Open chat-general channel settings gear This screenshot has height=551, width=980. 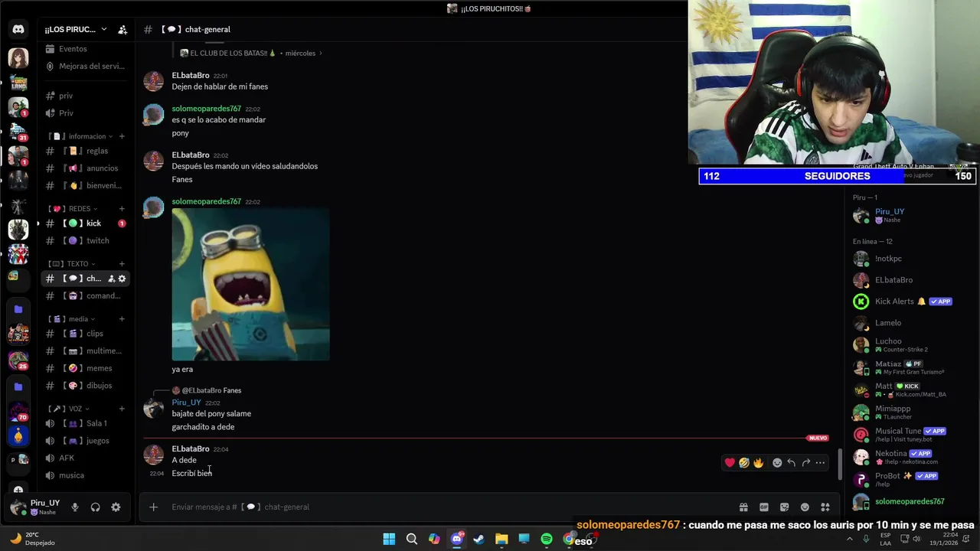(122, 279)
